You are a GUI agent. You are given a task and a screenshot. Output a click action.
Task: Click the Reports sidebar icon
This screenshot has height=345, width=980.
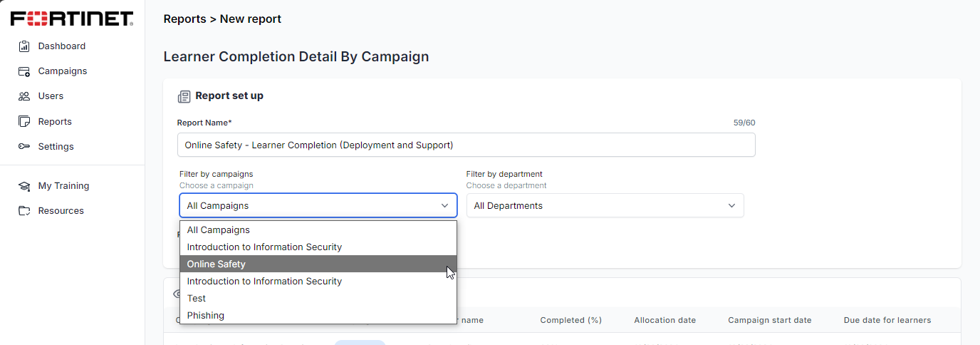point(24,122)
